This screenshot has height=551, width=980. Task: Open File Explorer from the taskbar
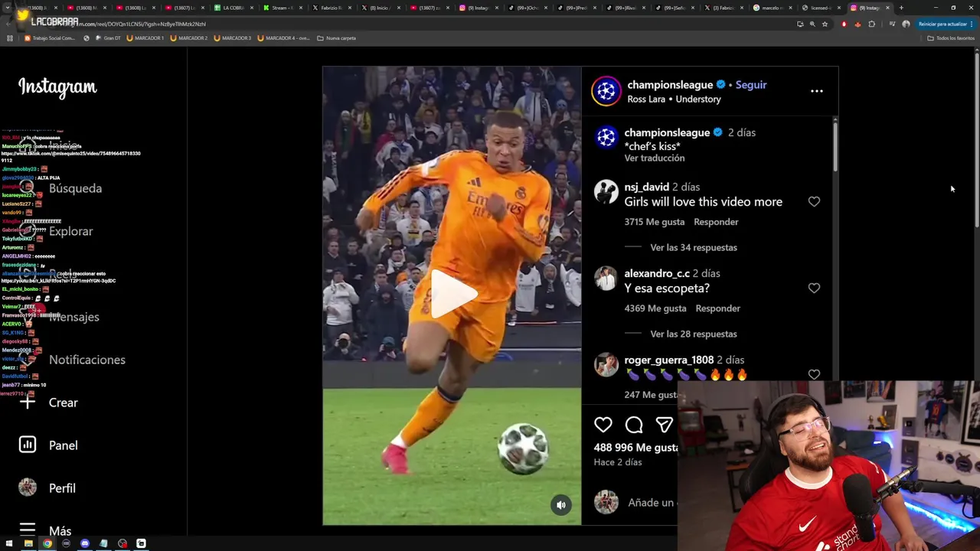pyautogui.click(x=28, y=543)
